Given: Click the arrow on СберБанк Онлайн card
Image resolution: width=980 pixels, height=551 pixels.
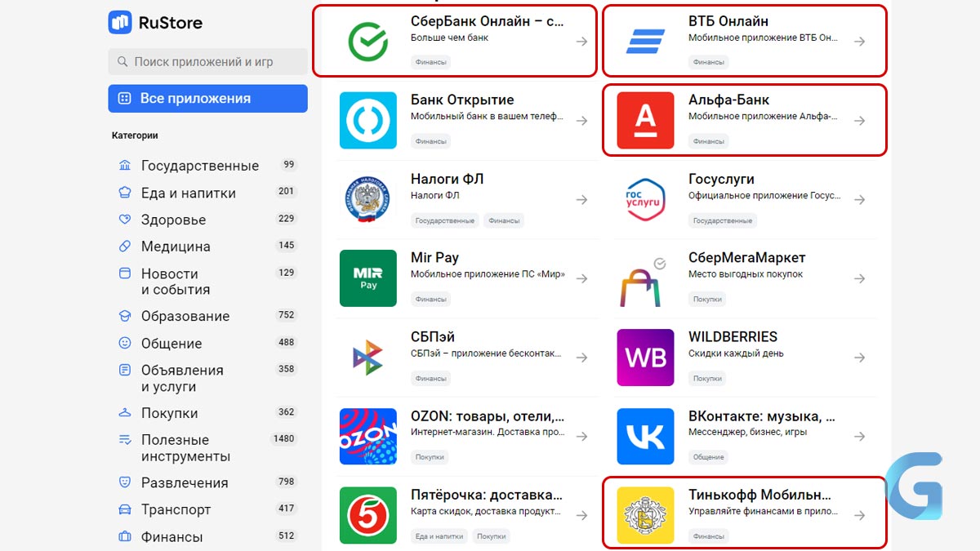Looking at the screenshot, I should pyautogui.click(x=581, y=42).
